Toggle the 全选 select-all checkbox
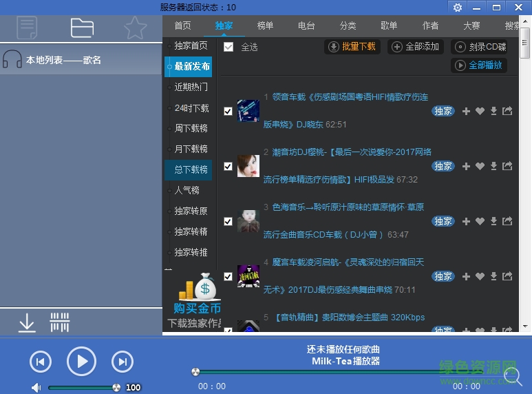This screenshot has width=532, height=394. [x=228, y=47]
